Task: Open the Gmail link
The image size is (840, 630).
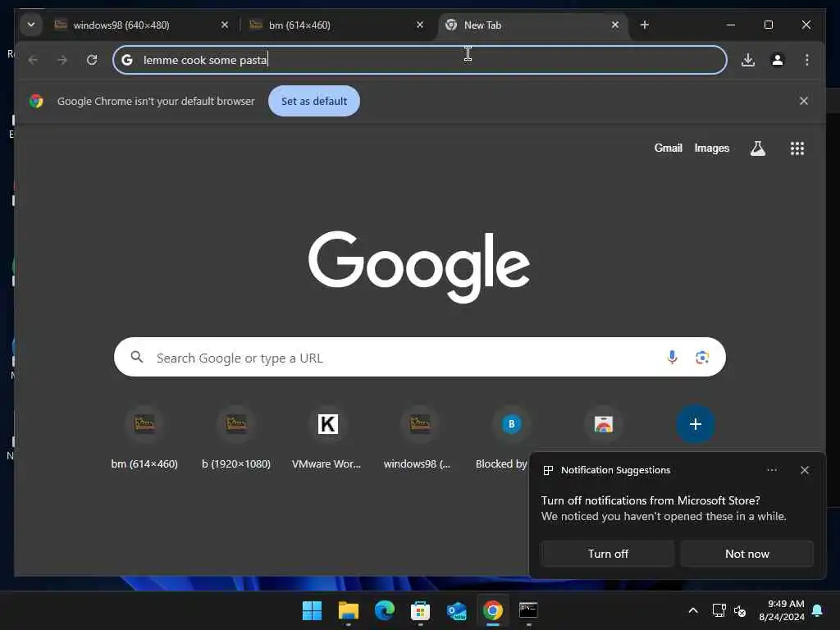Action: tap(668, 148)
